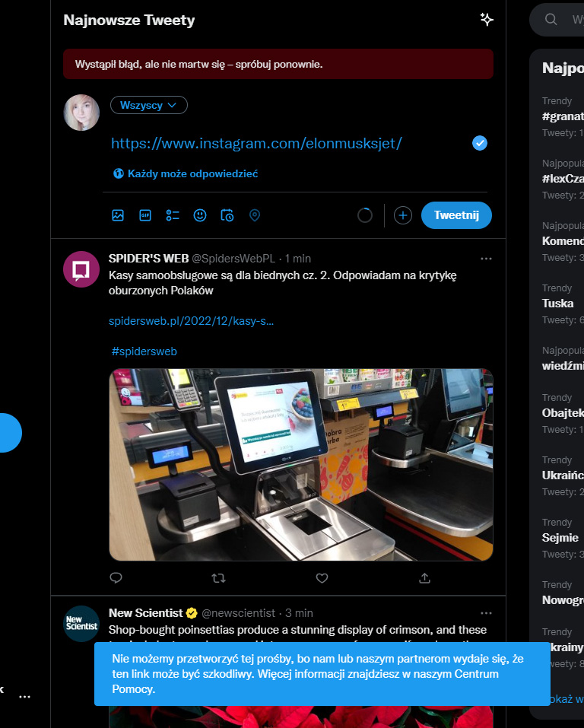The width and height of the screenshot is (584, 728).
Task: Click the error banner Wystąpił błąd
Action: pos(278,64)
